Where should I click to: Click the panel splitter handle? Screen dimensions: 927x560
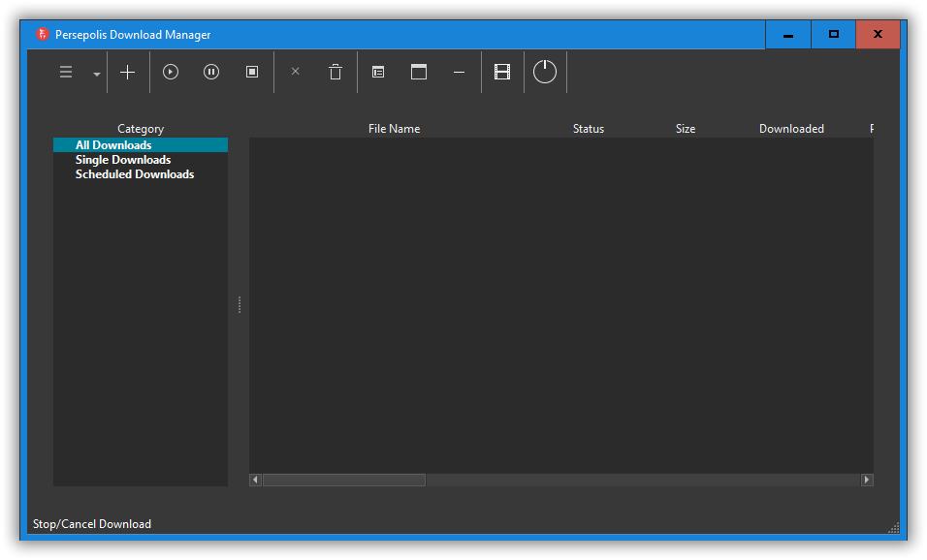239,305
